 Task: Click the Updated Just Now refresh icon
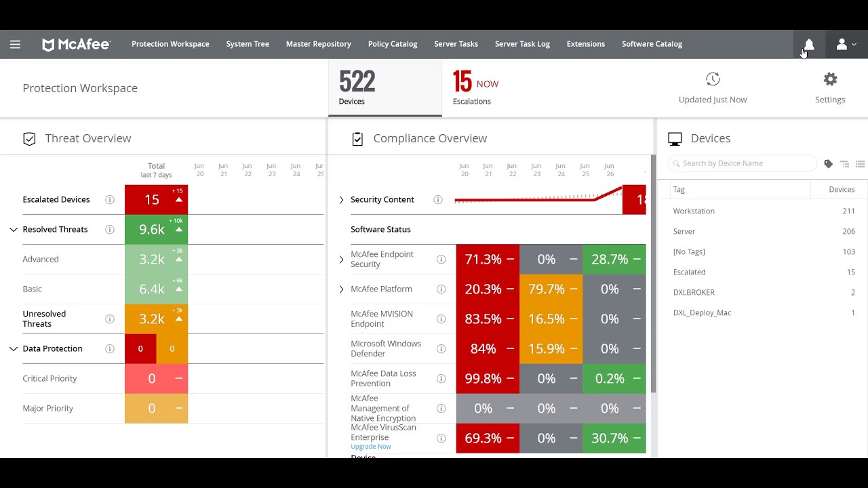[713, 79]
